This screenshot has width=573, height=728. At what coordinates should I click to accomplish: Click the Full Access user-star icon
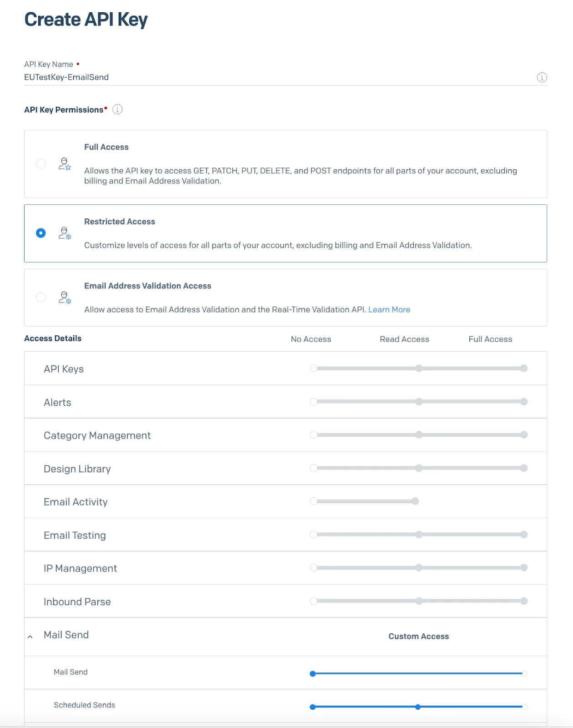pyautogui.click(x=65, y=164)
